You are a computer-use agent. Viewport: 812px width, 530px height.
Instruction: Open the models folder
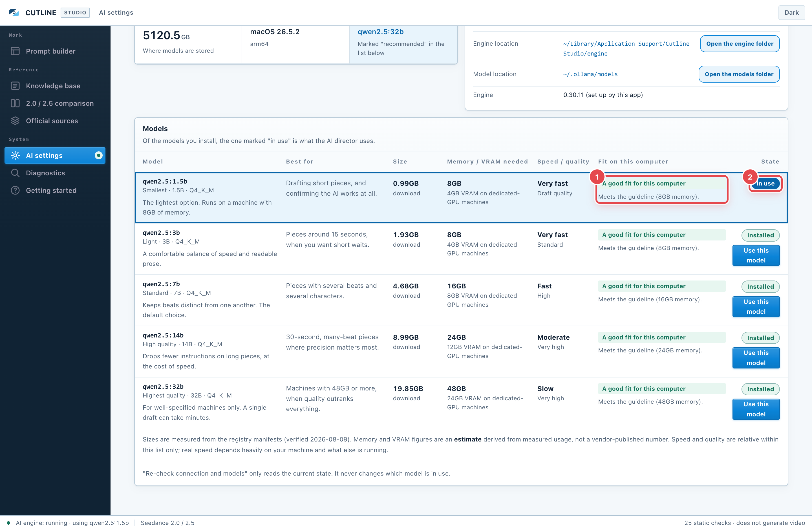739,74
